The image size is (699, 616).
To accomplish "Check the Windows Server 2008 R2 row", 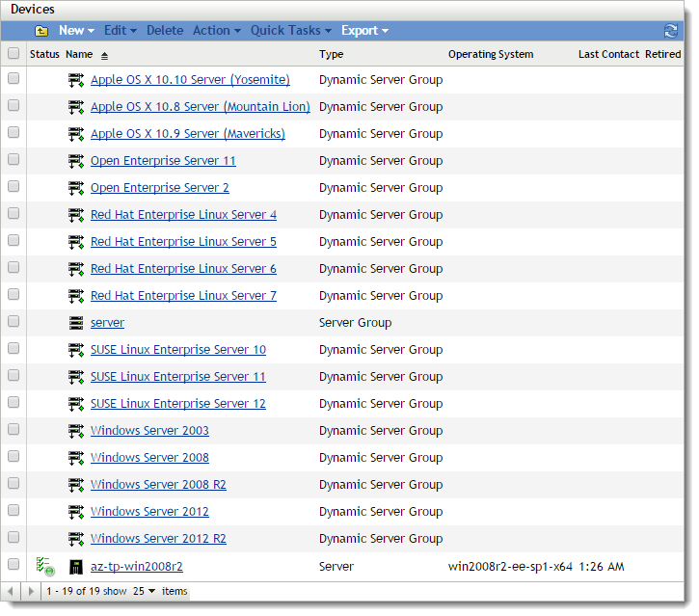I will coord(13,483).
